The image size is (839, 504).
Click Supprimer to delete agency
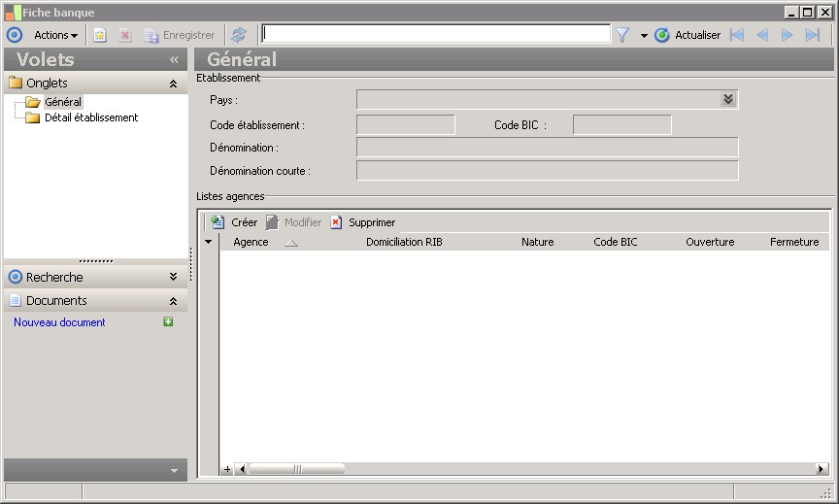coord(363,222)
